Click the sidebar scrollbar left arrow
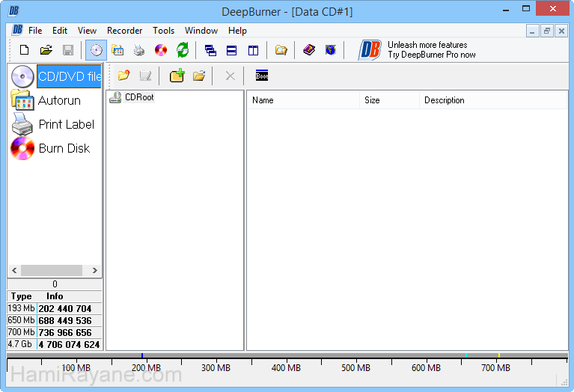The width and height of the screenshot is (574, 392). 14,271
